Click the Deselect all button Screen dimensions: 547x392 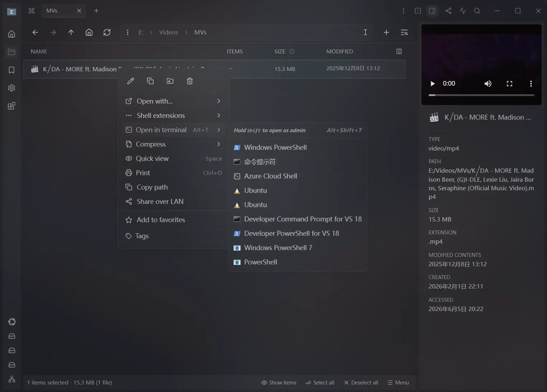[x=361, y=383]
